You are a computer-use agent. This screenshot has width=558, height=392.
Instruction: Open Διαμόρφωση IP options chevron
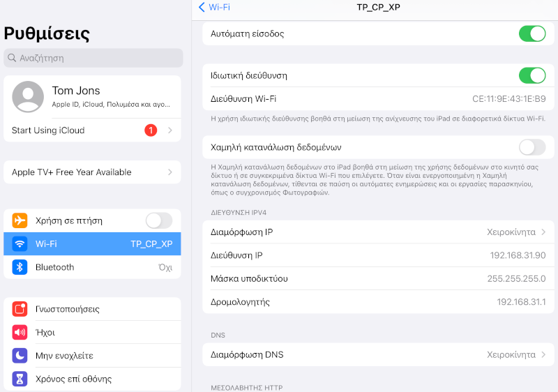[543, 232]
